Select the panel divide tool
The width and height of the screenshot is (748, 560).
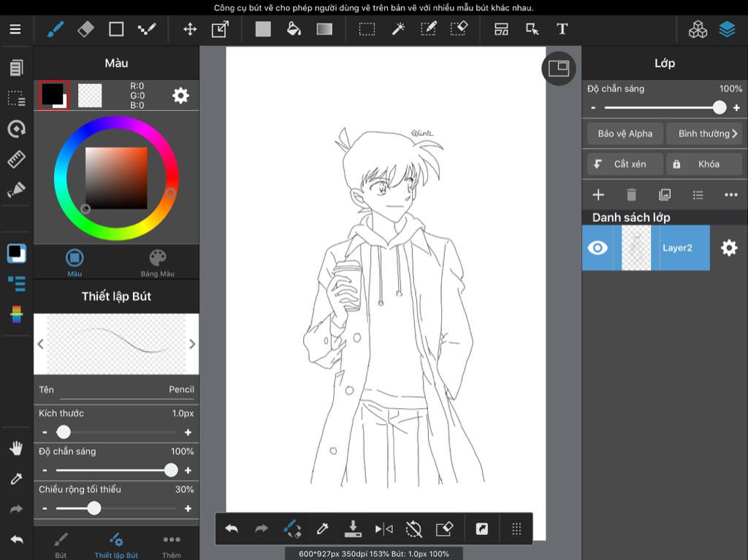501,29
